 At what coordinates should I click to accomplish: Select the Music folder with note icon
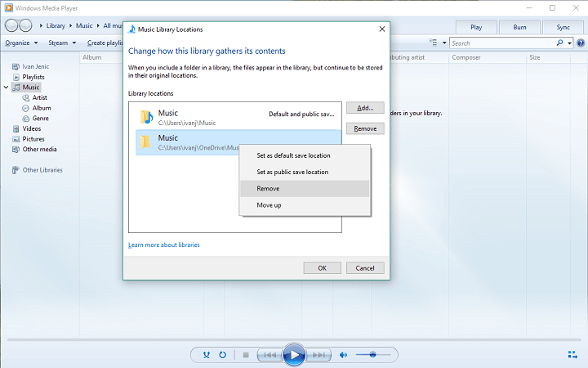click(x=146, y=117)
